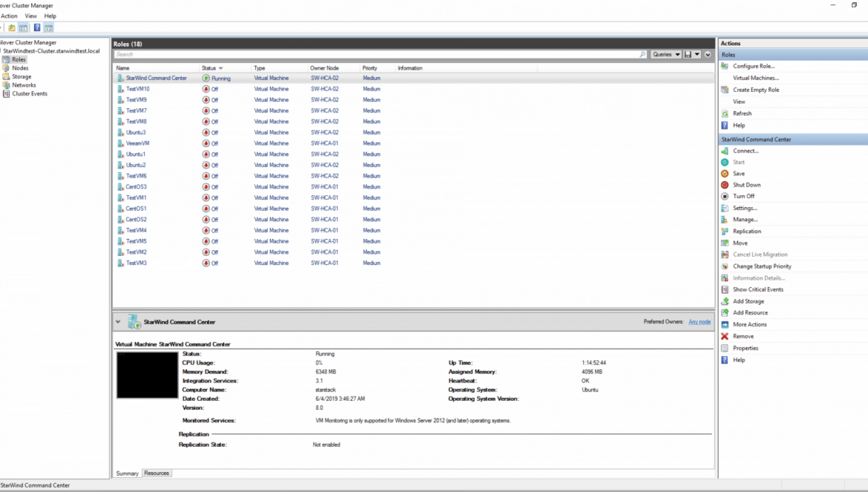Select the CentOS3 row

413,186
